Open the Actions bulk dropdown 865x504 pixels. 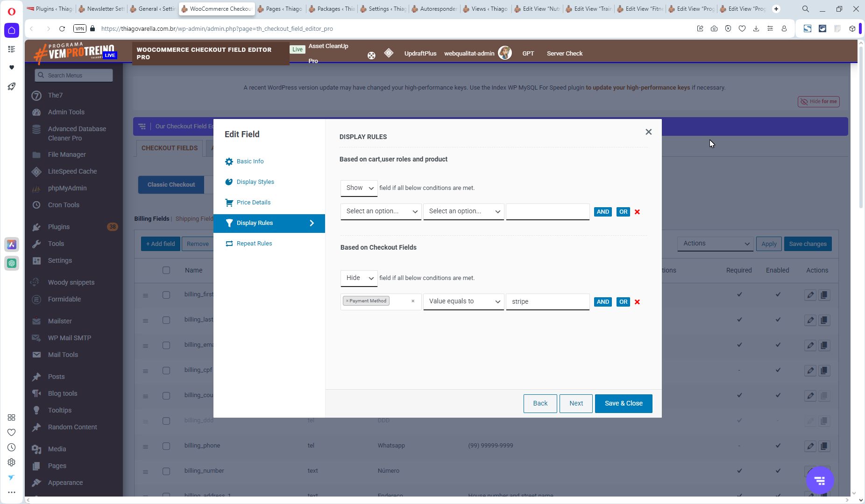coord(715,244)
